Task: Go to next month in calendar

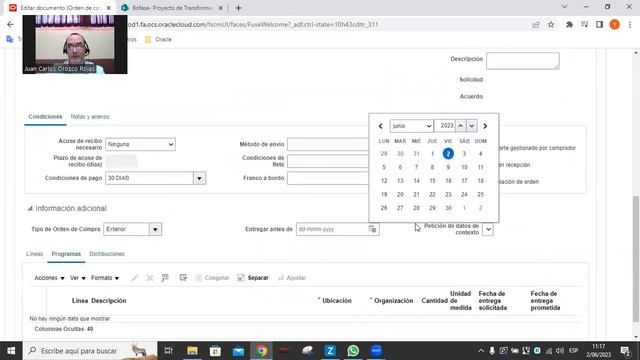Action: point(485,126)
